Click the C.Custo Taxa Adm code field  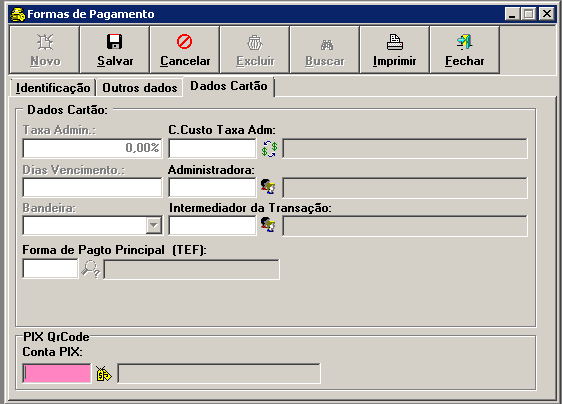pos(213,148)
